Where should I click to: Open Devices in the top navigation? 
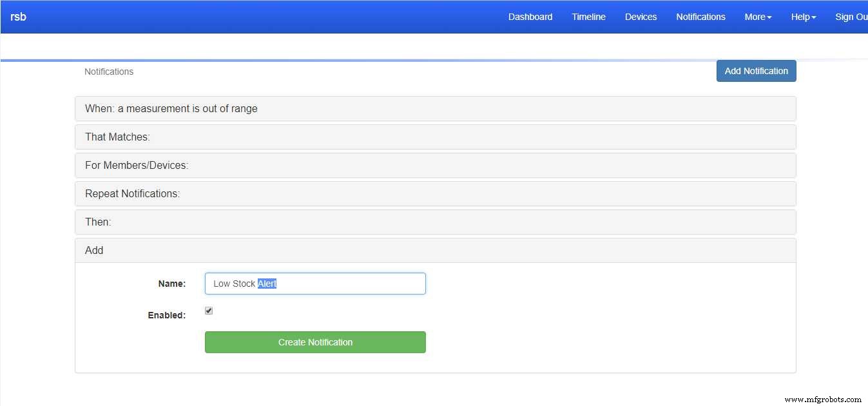641,17
